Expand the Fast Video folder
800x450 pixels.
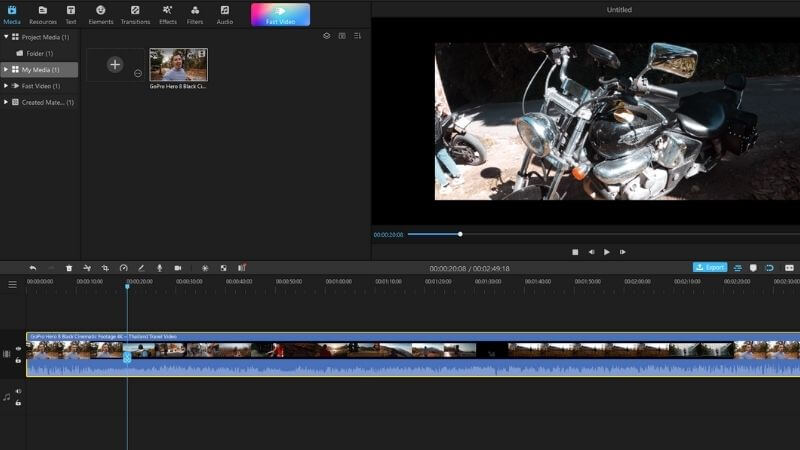6,86
